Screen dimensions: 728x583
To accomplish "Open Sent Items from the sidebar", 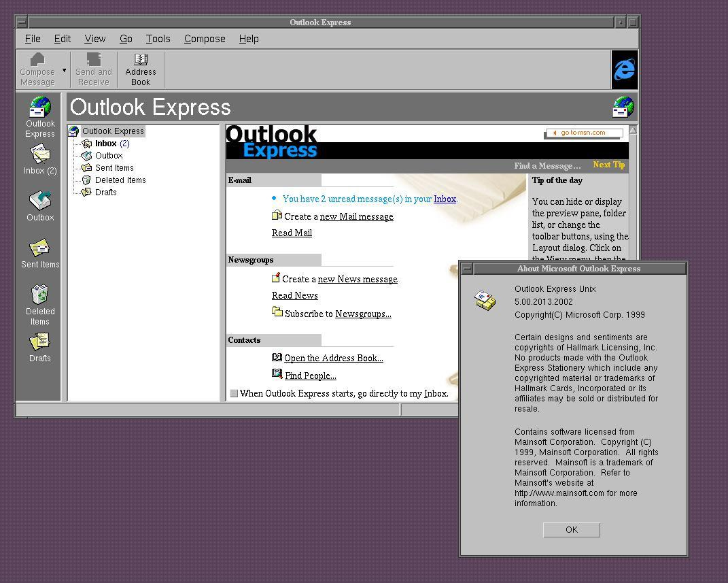I will pos(39,250).
